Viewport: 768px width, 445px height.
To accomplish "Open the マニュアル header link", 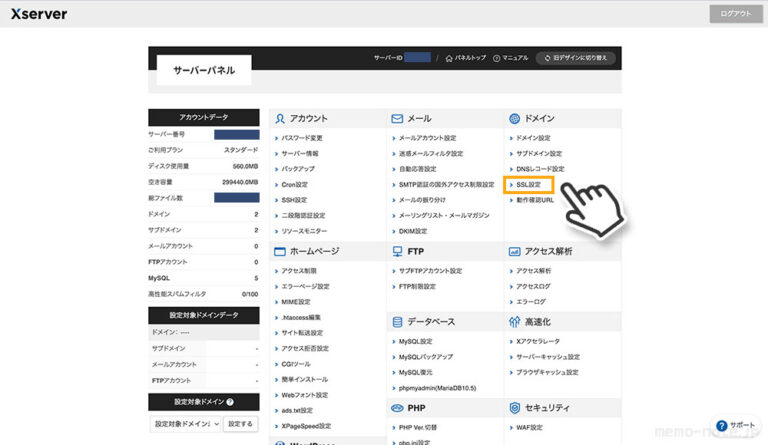I will tap(512, 58).
